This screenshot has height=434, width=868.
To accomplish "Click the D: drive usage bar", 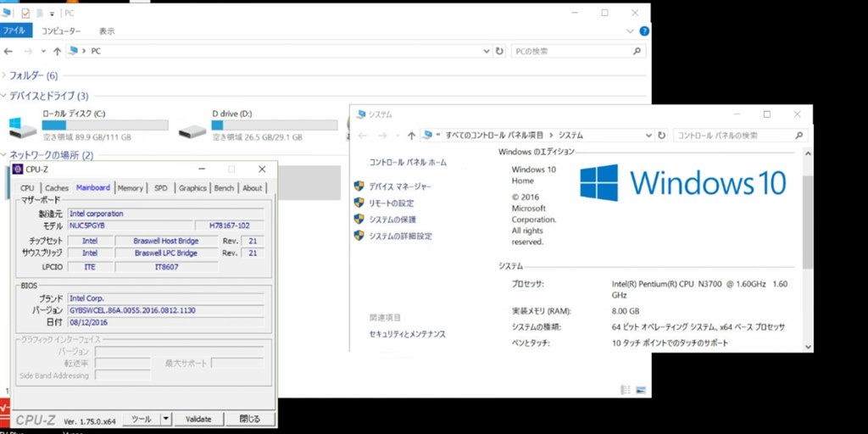I will [x=275, y=125].
